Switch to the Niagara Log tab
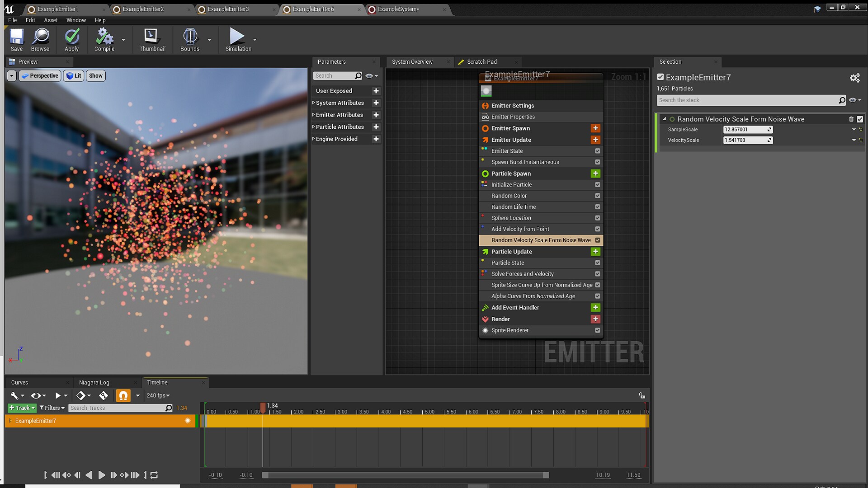This screenshot has height=488, width=868. (94, 382)
